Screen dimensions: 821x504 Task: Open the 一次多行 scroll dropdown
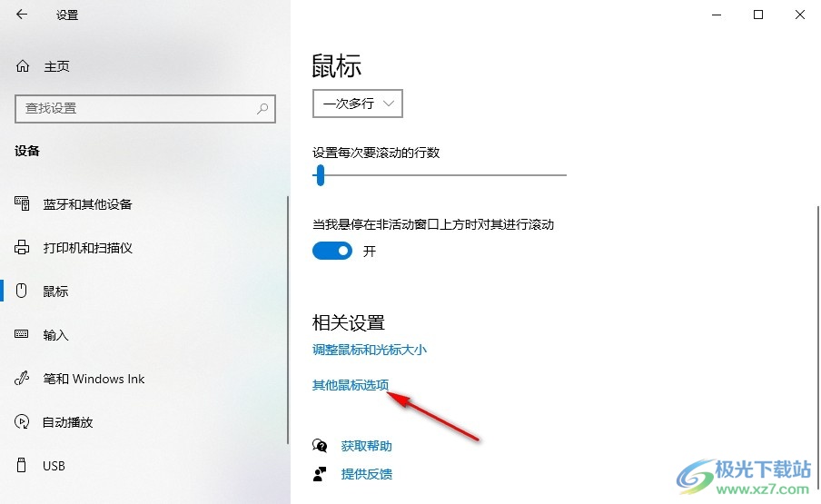point(358,104)
